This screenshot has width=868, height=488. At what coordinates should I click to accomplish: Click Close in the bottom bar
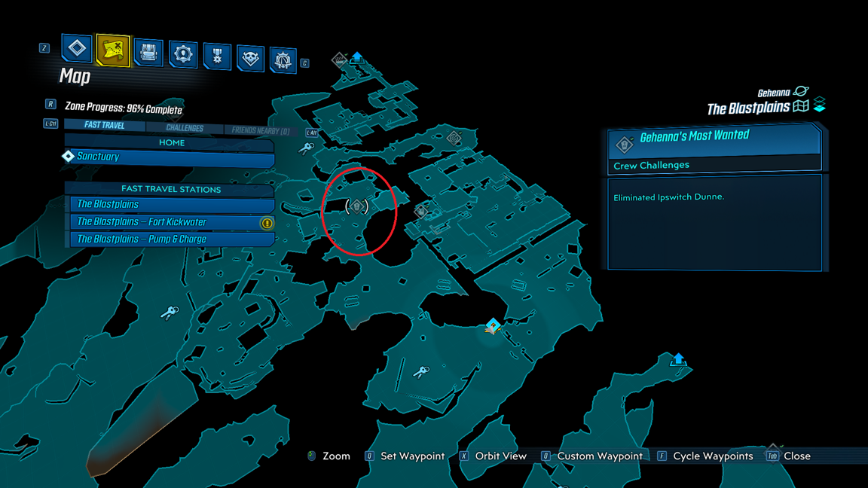tap(796, 456)
